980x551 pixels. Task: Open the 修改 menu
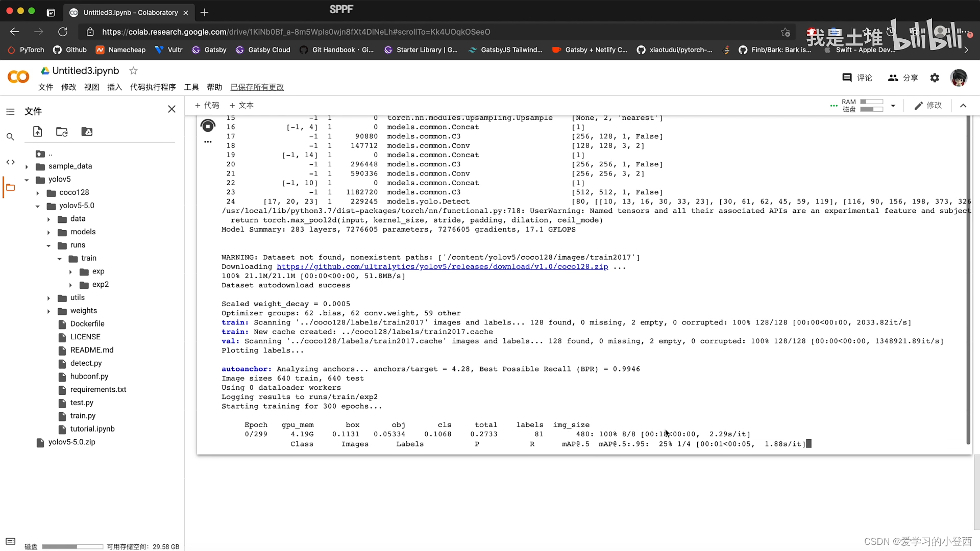68,87
